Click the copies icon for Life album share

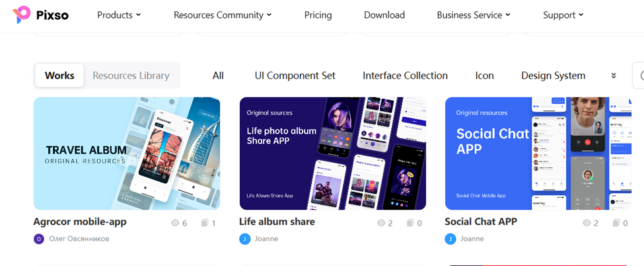[410, 223]
